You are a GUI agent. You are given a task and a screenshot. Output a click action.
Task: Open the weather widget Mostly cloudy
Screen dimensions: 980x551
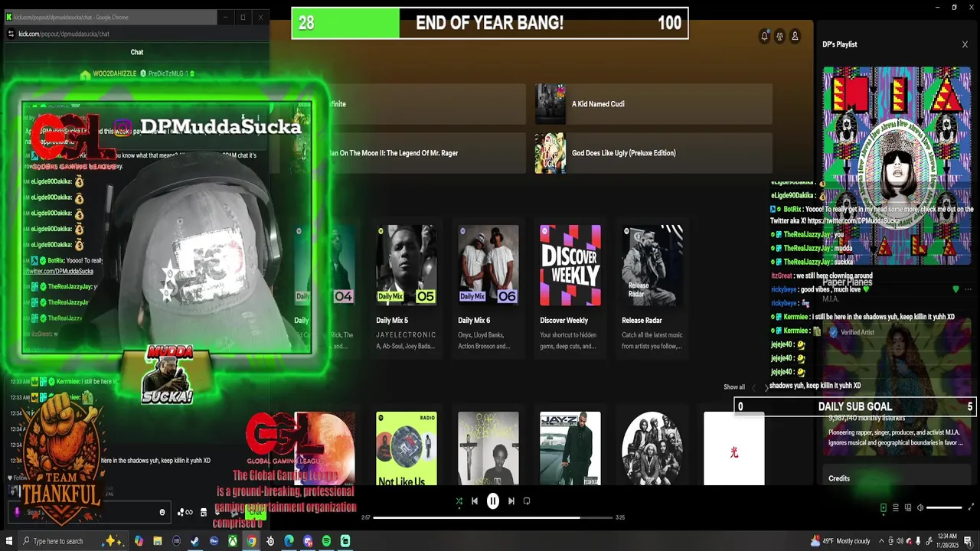(841, 541)
